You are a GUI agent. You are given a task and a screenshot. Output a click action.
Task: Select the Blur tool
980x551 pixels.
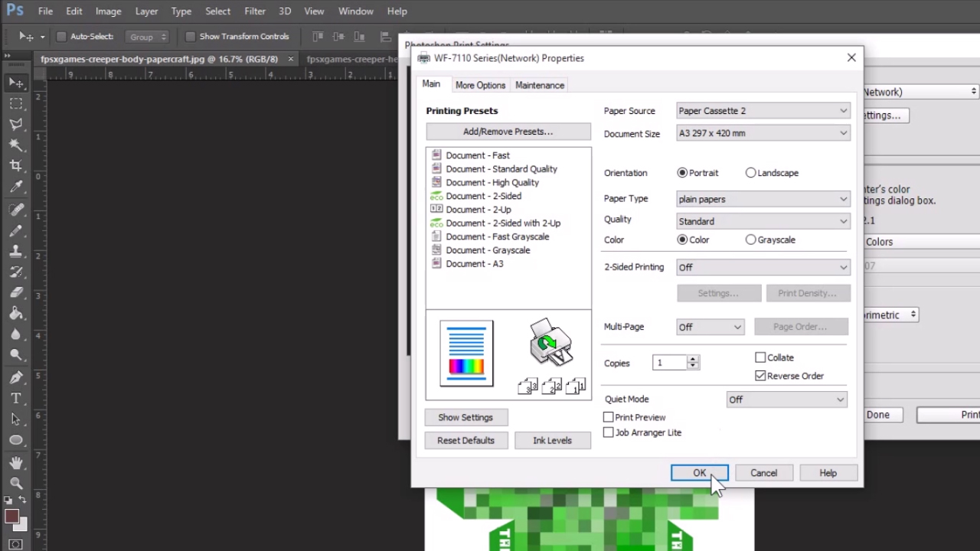[x=16, y=334]
